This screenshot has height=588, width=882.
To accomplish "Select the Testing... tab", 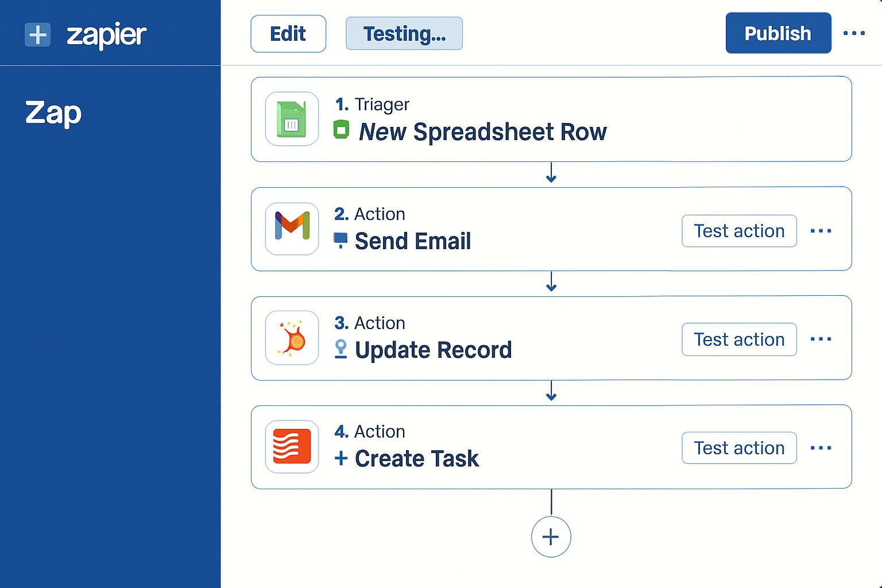I will (404, 34).
